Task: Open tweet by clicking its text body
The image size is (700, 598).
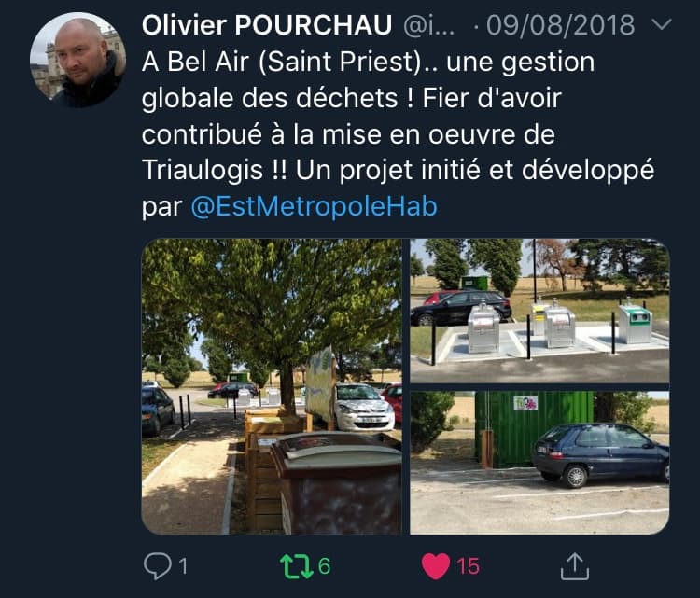Action: coord(398,133)
